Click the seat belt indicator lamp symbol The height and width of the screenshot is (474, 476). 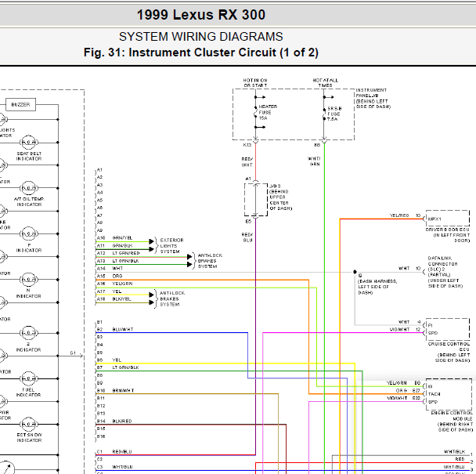(x=29, y=143)
